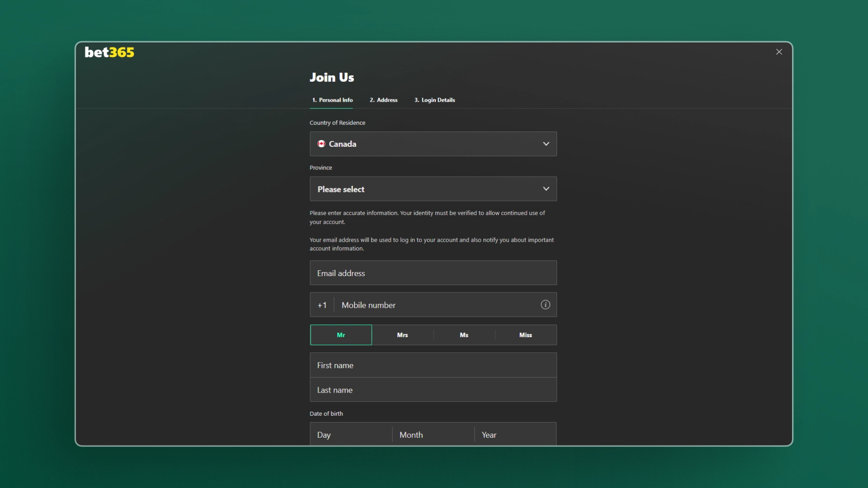Expand the Province 'Please select' dropdown
Screen dimensions: 868x488
click(433, 189)
